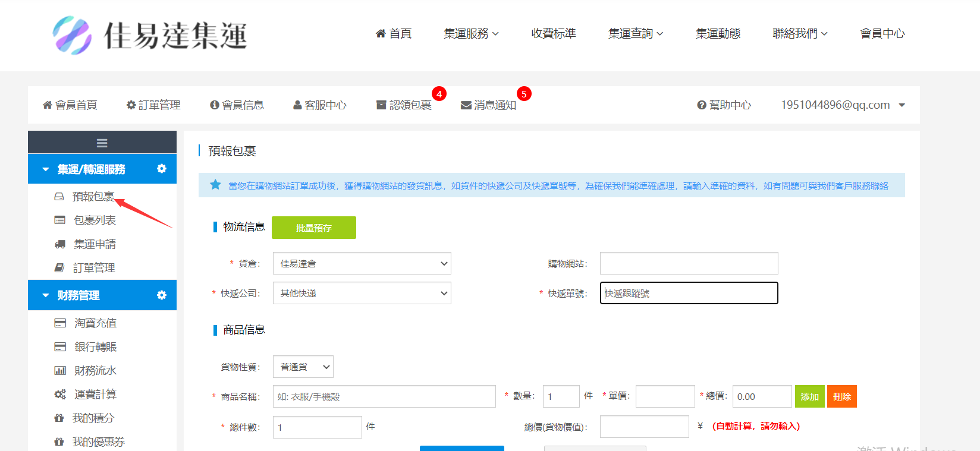Open 集運申請 in the sidebar
Screen dimensions: 980x451
pos(95,244)
